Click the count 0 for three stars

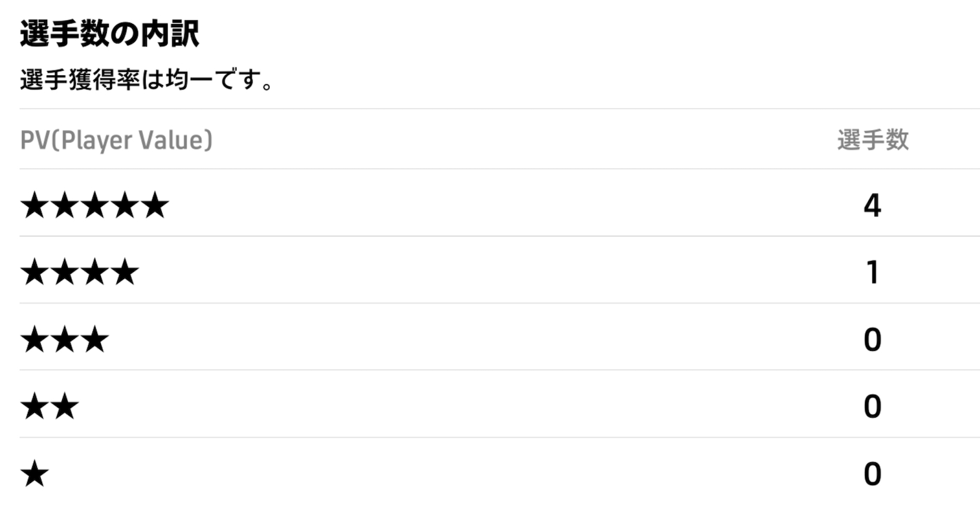click(872, 340)
